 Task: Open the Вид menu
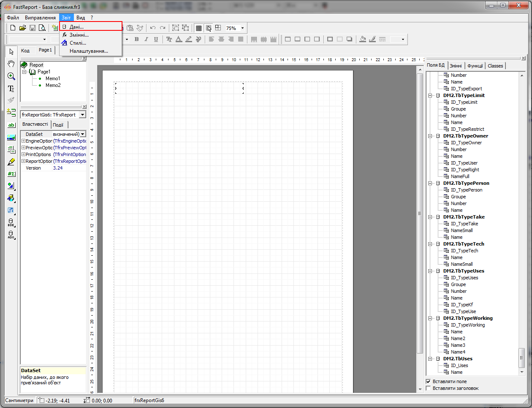coord(81,18)
